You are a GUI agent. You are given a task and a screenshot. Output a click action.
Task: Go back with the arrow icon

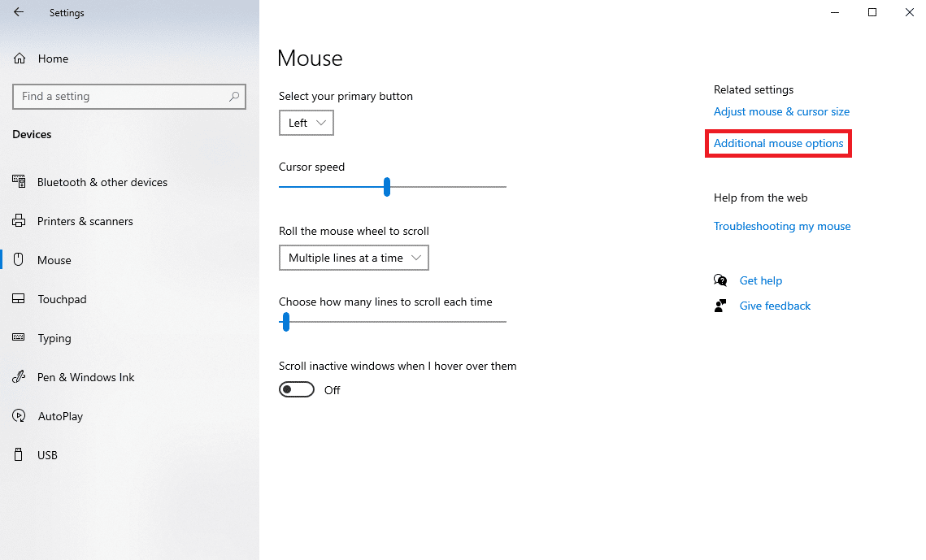click(x=19, y=12)
